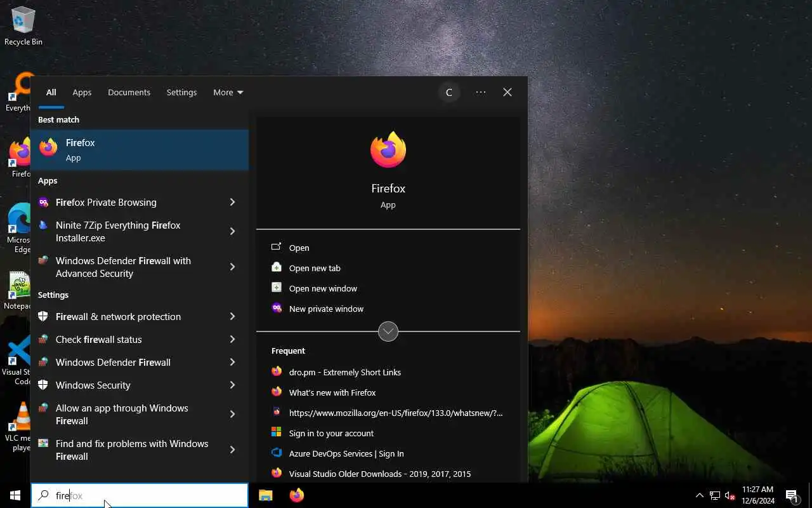The height and width of the screenshot is (508, 812).
Task: Click Microsoft Edge desktop icon
Action: [x=20, y=229]
